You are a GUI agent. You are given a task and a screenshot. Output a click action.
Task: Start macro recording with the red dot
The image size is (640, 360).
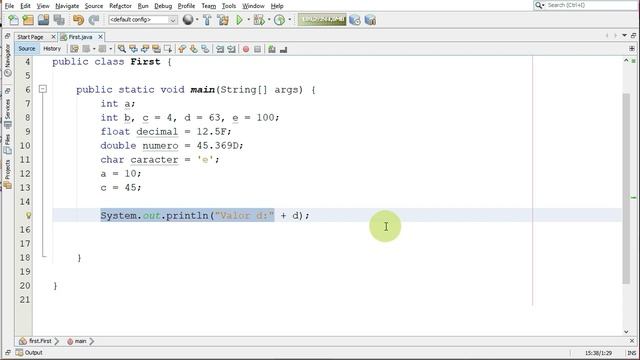pos(246,49)
